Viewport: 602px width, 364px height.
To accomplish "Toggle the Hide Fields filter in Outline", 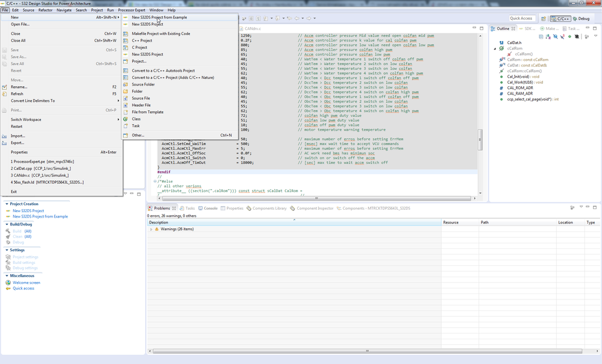I will coord(555,37).
